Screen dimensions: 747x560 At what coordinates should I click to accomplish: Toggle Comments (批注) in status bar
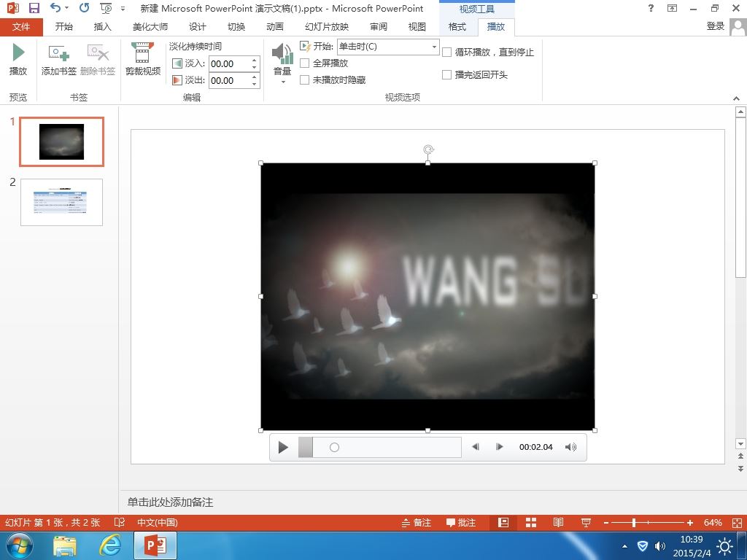pos(461,523)
